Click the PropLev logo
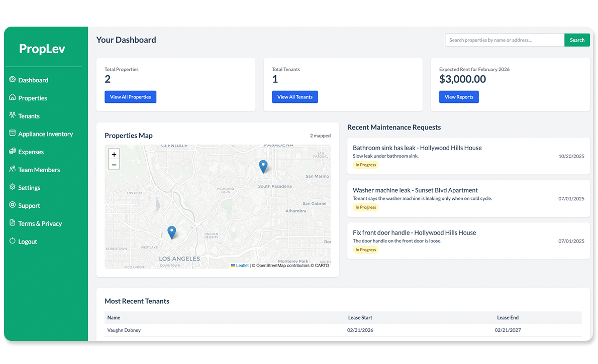Viewport: 598px width, 364px height. [x=42, y=48]
